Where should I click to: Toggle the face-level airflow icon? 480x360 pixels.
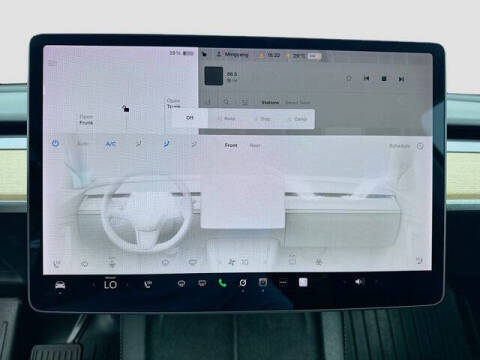[x=139, y=144]
